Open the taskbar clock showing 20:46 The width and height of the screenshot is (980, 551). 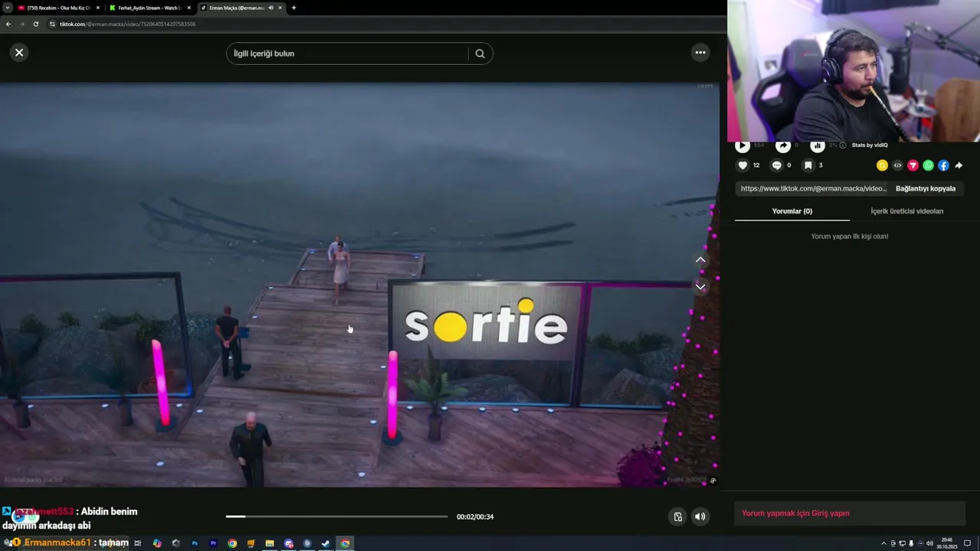click(947, 543)
